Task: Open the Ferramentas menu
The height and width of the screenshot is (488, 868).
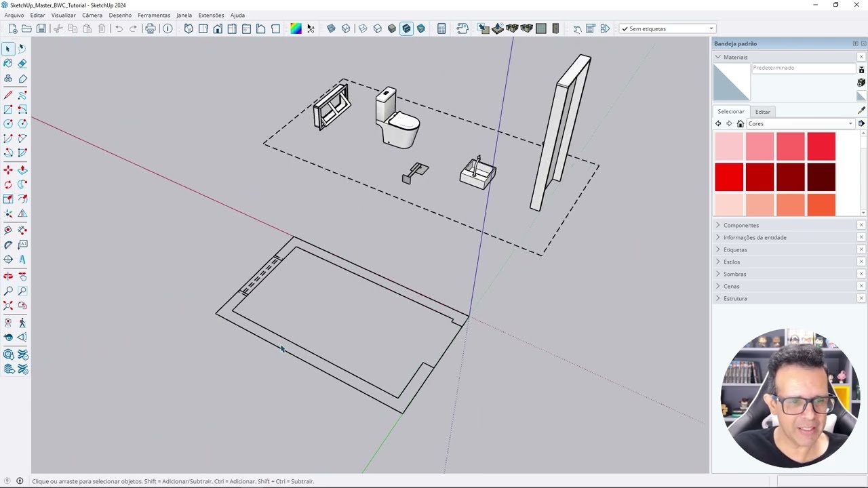Action: click(154, 15)
